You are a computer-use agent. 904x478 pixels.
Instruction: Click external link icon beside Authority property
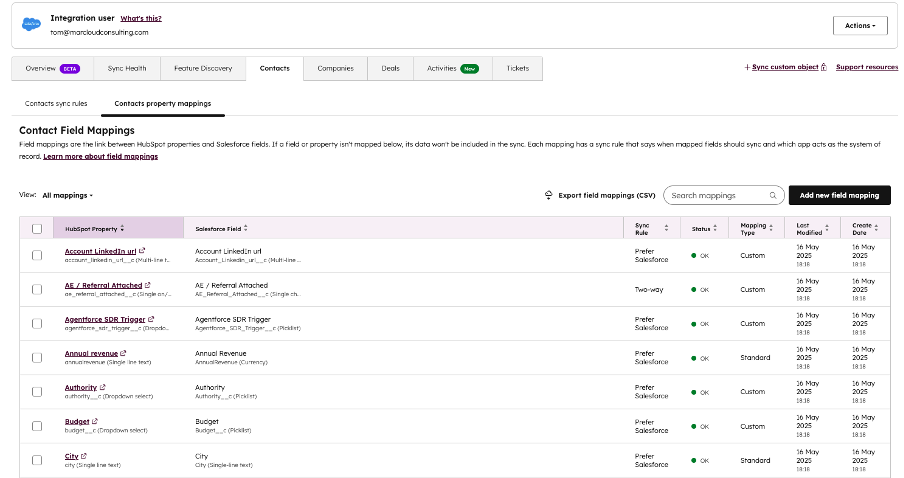pos(103,387)
